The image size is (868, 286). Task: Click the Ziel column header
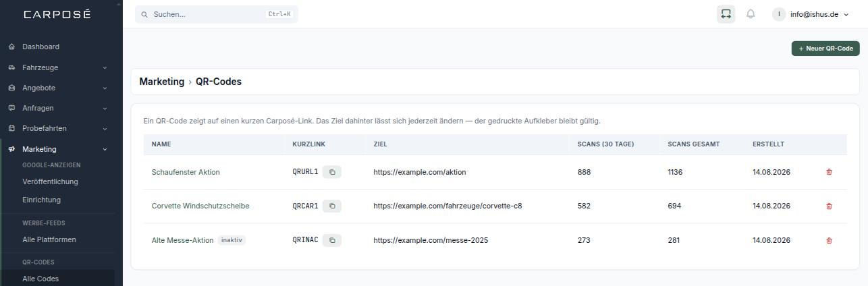[380, 144]
